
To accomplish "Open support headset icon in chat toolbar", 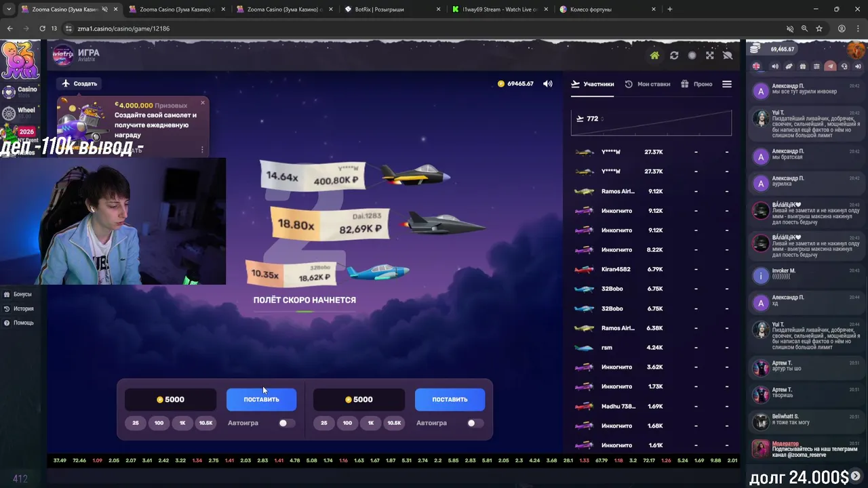I will click(x=844, y=66).
